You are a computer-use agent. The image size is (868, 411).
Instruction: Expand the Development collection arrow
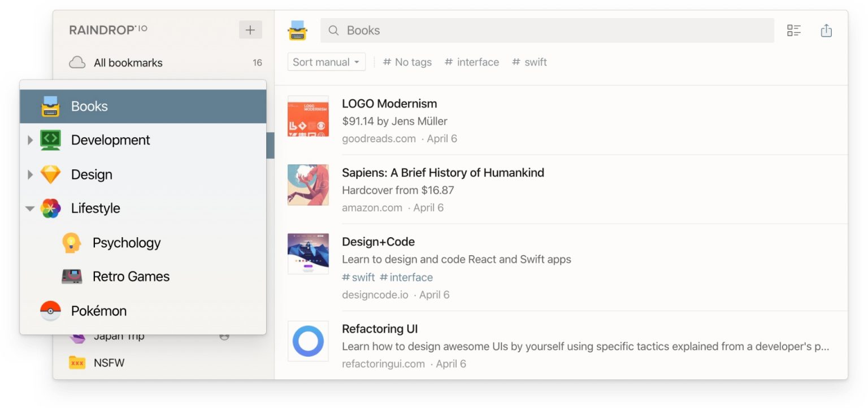coord(31,140)
